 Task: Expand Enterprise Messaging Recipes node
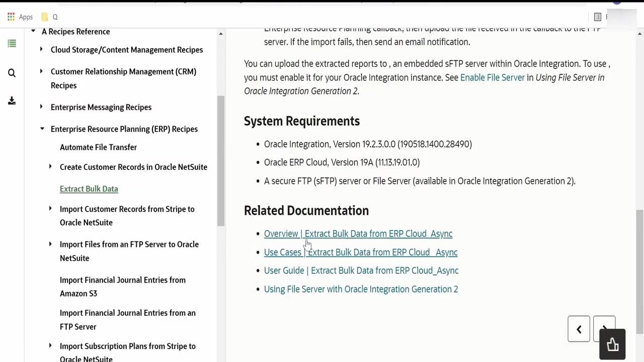(x=41, y=107)
